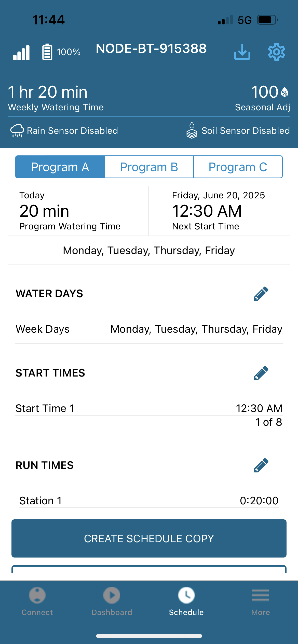Tap the seasonal adjust droplet icon

tap(285, 92)
